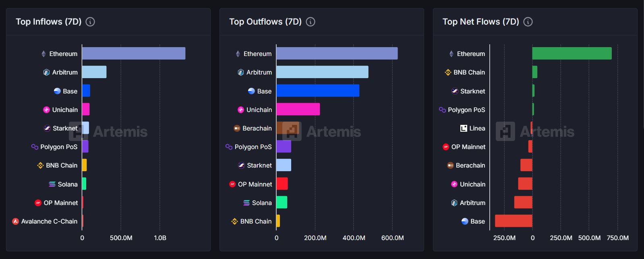This screenshot has width=644, height=259.
Task: Click the Berachain logo in Top Net Flows
Action: coord(450,166)
